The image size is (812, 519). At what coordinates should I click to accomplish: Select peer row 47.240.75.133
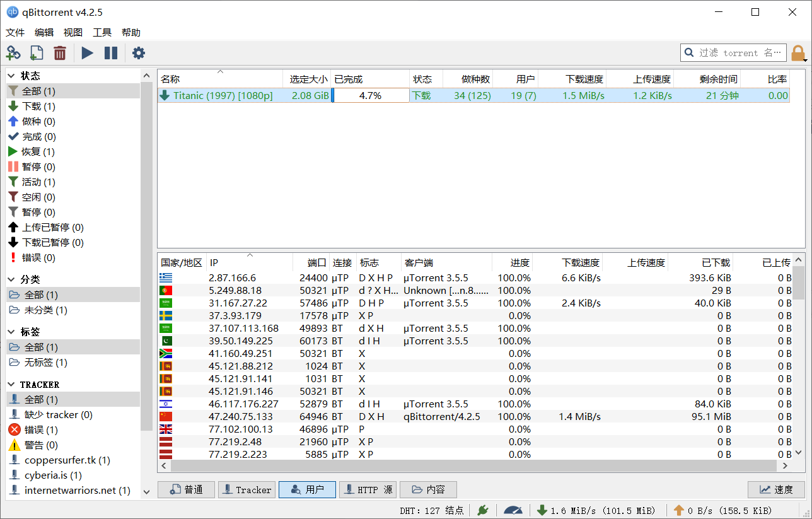(x=475, y=417)
